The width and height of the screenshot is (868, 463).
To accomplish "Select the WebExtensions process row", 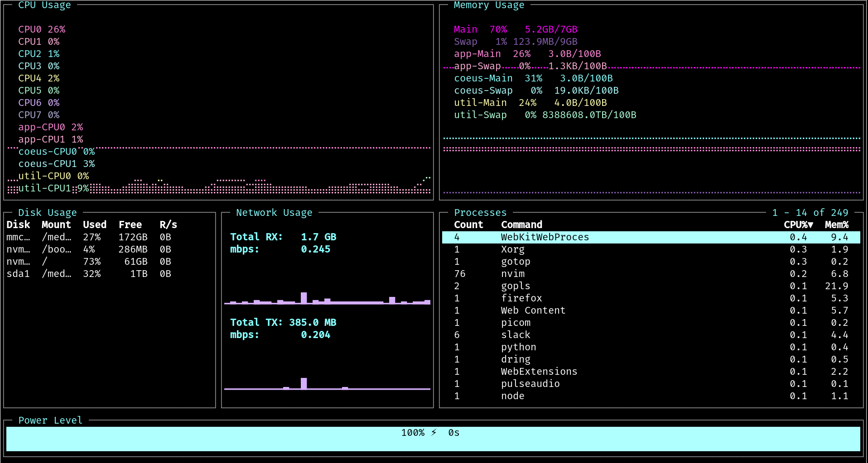I will coord(651,372).
